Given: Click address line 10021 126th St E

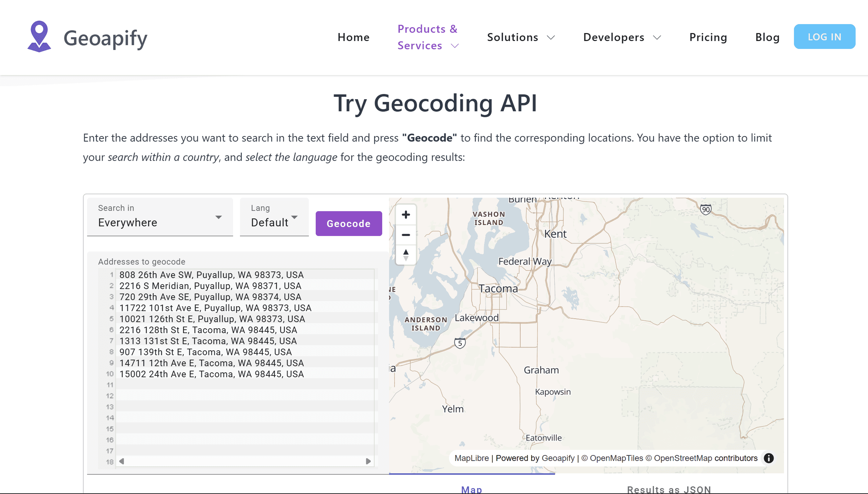Looking at the screenshot, I should tap(212, 319).
